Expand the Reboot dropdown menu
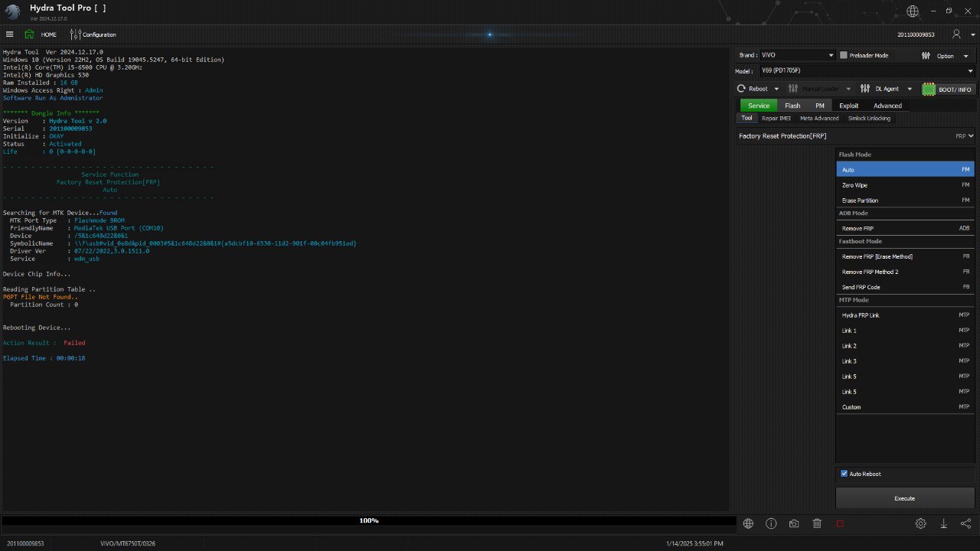This screenshot has width=980, height=551. pyautogui.click(x=757, y=89)
